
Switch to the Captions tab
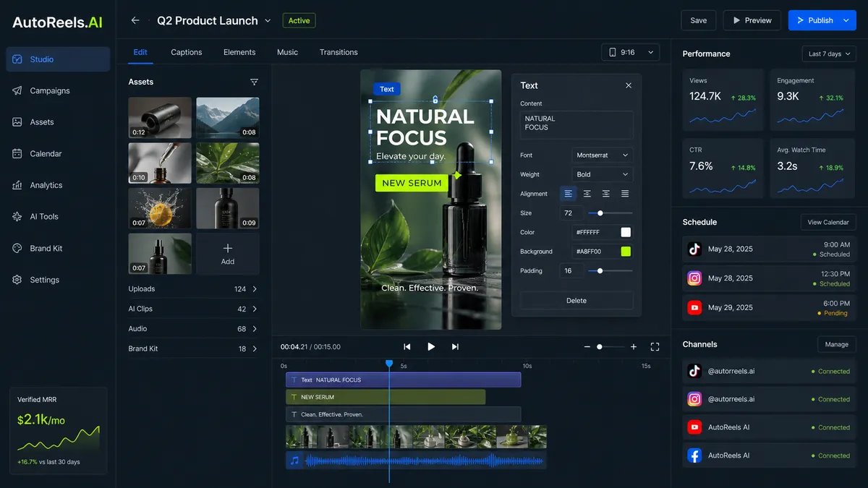(187, 52)
